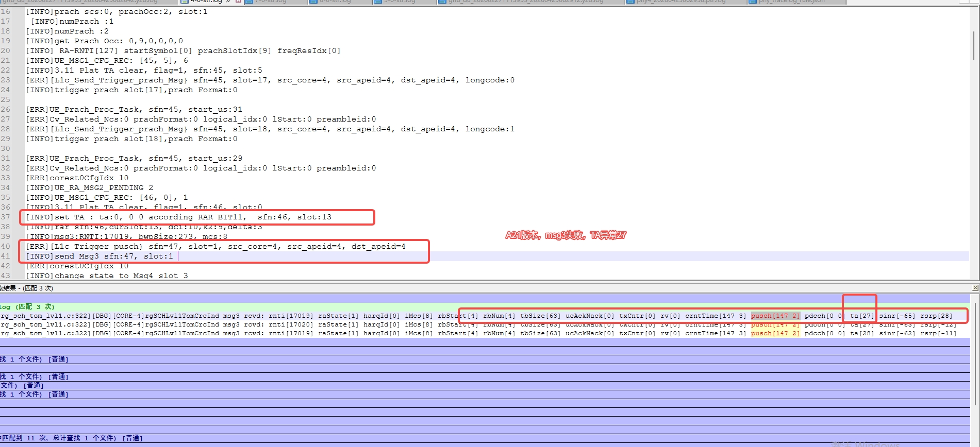This screenshot has height=447, width=980.
Task: Click the 'change state to Msg4 slot 3' line
Action: [107, 276]
